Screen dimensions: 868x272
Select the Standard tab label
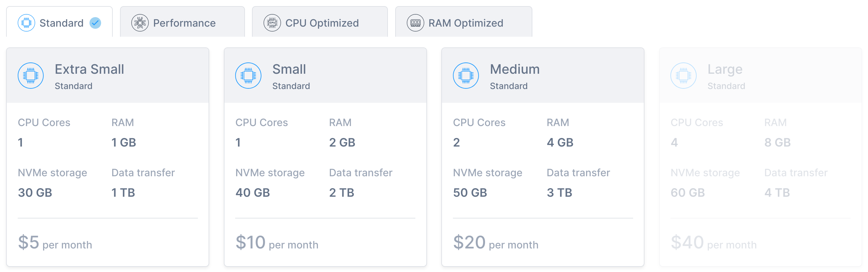[61, 23]
